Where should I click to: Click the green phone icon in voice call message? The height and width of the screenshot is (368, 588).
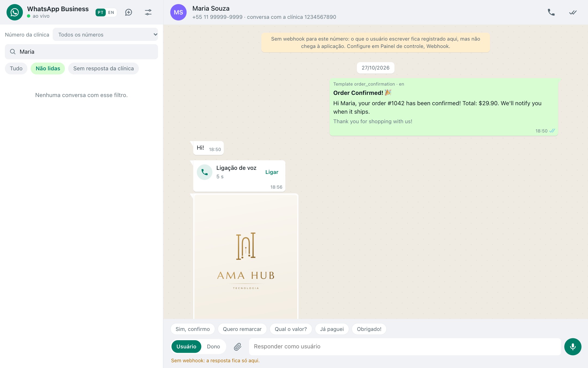tap(204, 172)
